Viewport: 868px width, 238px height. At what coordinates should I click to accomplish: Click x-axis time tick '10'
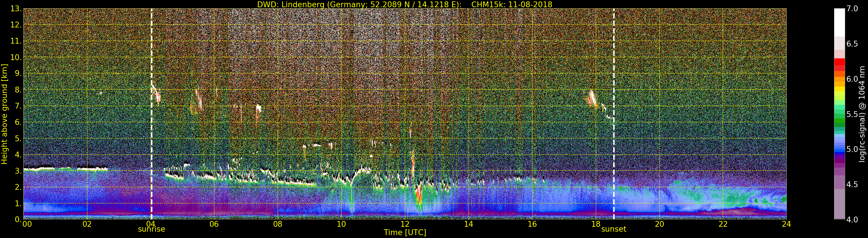[341, 224]
